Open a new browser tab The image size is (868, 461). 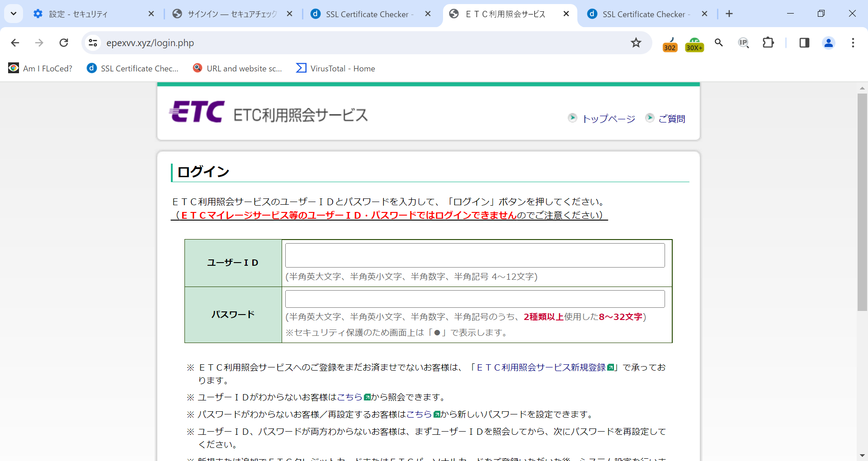(729, 14)
